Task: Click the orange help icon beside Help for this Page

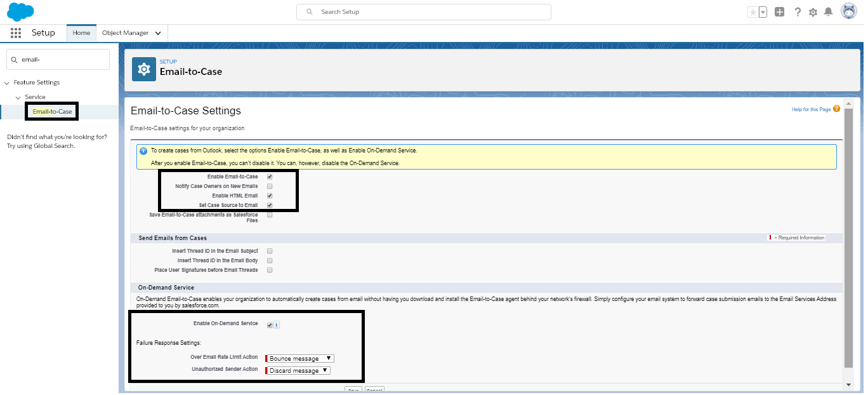Action: tap(836, 109)
